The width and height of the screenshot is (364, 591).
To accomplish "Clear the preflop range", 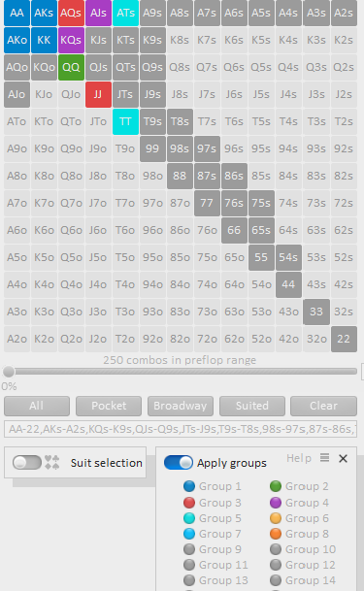I will pyautogui.click(x=323, y=406).
